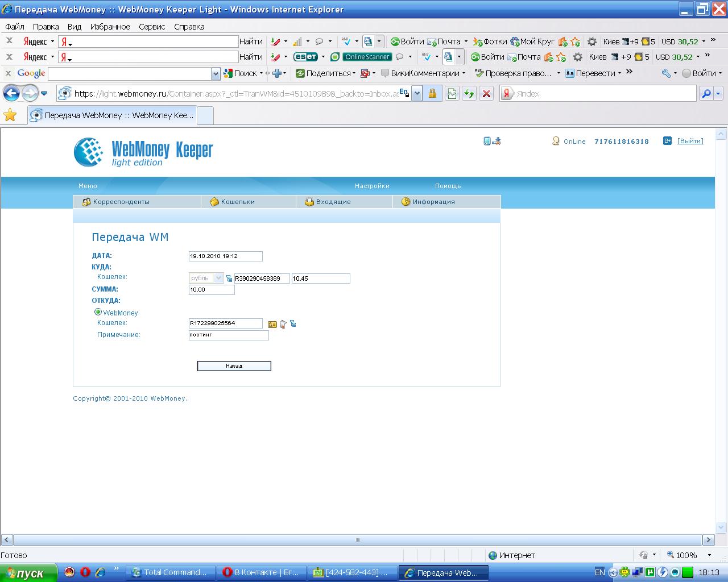Switch to the Входящие tab
This screenshot has width=728, height=582.
click(x=328, y=202)
